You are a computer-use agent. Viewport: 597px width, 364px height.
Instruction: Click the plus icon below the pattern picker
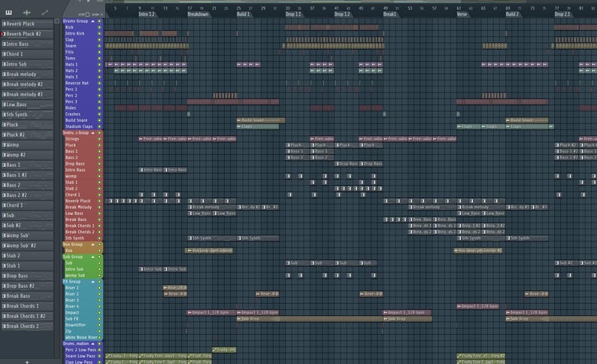click(26, 362)
